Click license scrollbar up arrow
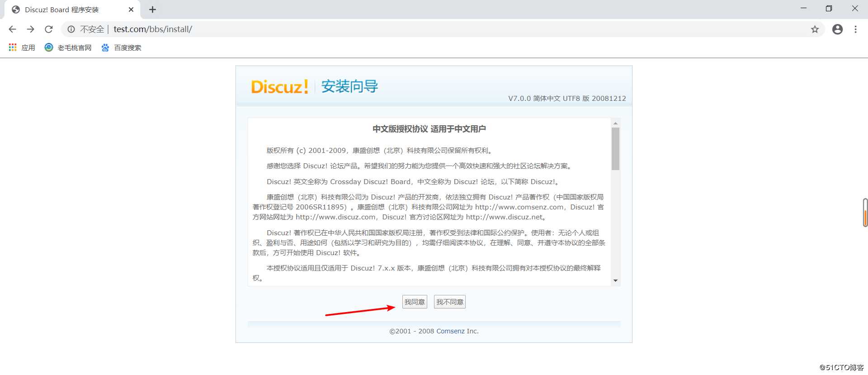This screenshot has height=375, width=868. (x=615, y=123)
